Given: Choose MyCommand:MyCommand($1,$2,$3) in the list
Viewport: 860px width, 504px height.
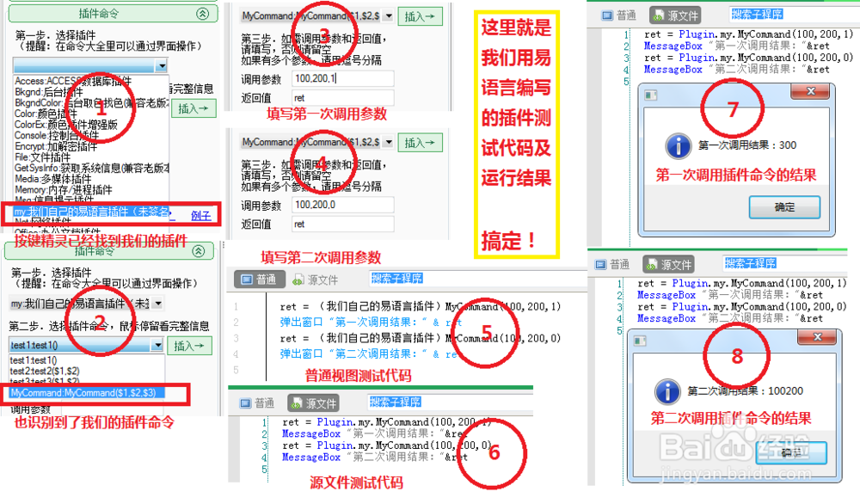Looking at the screenshot, I should (x=87, y=393).
